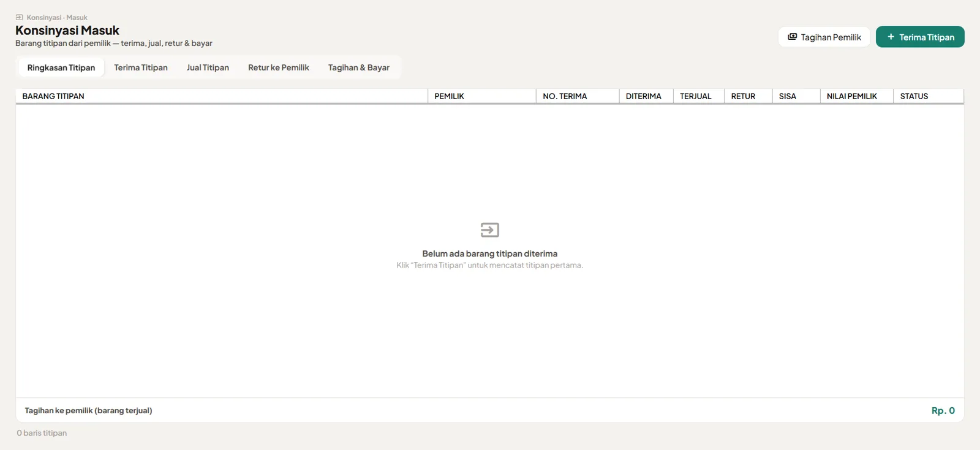Click the subtitle starting 'Barang titipan dari pemilik'
980x450 pixels.
(x=114, y=43)
